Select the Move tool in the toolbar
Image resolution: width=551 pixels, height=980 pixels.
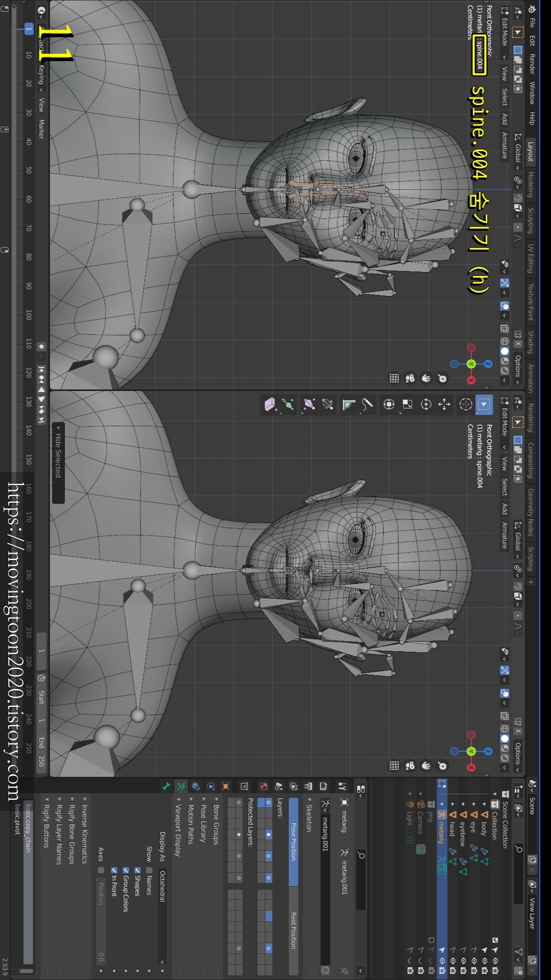click(x=444, y=405)
